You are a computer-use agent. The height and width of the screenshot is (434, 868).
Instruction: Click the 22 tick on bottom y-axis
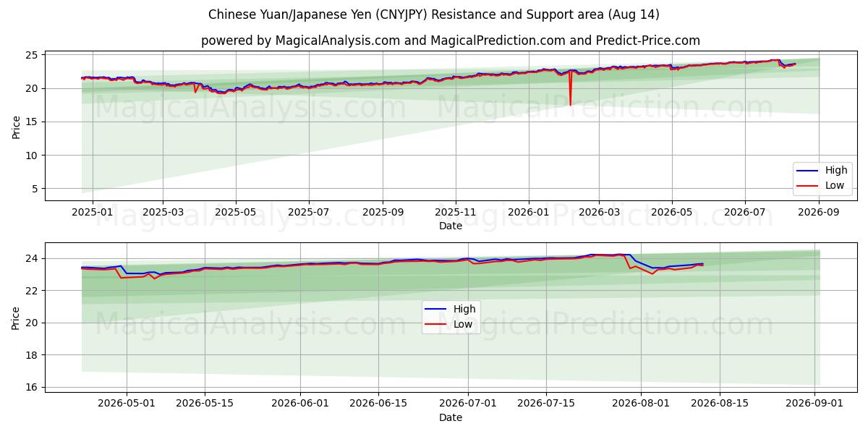(x=33, y=291)
